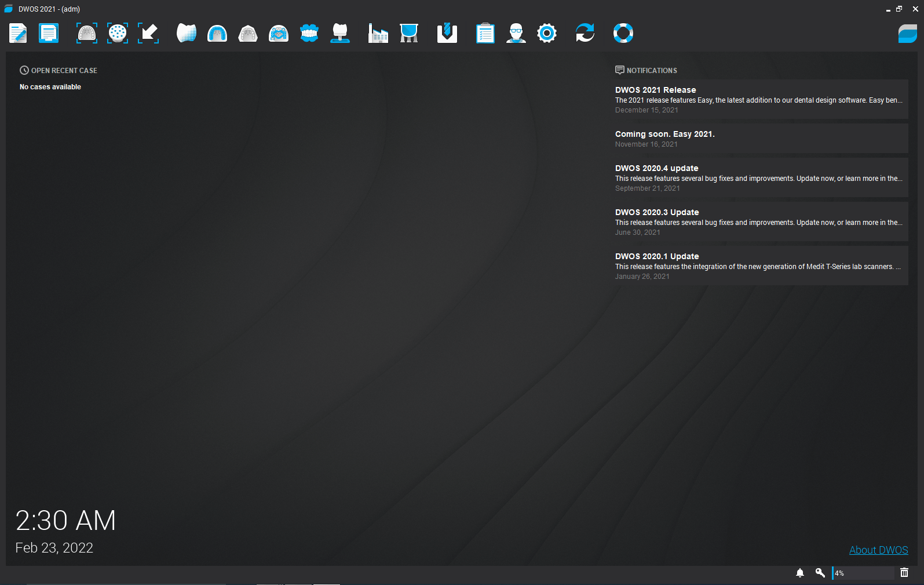Image resolution: width=924 pixels, height=585 pixels.
Task: Click the December 15, 2021 date
Action: (647, 110)
